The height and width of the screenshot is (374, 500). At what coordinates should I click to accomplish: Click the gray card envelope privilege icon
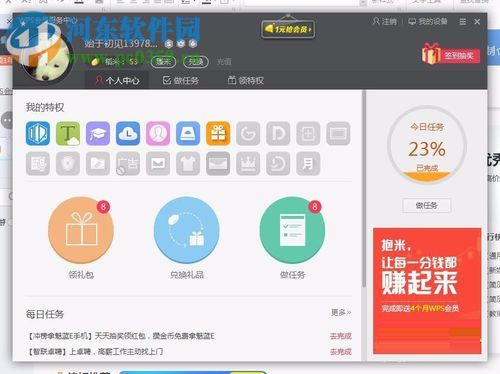[x=218, y=163]
